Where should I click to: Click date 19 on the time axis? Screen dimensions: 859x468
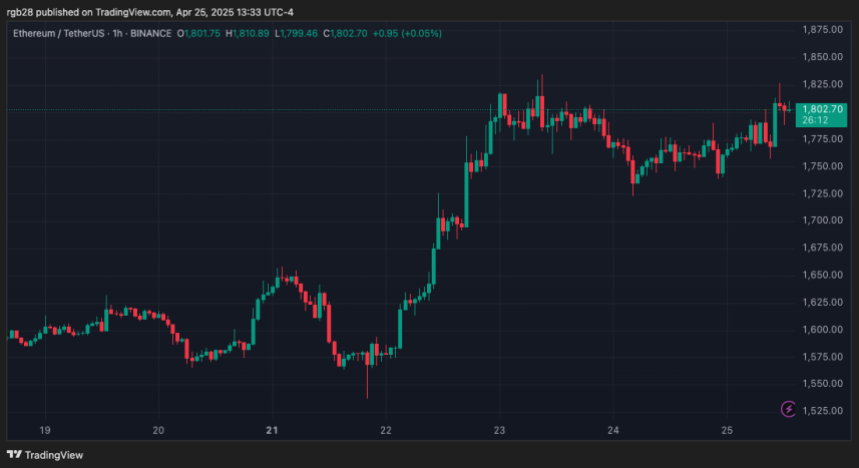[45, 430]
